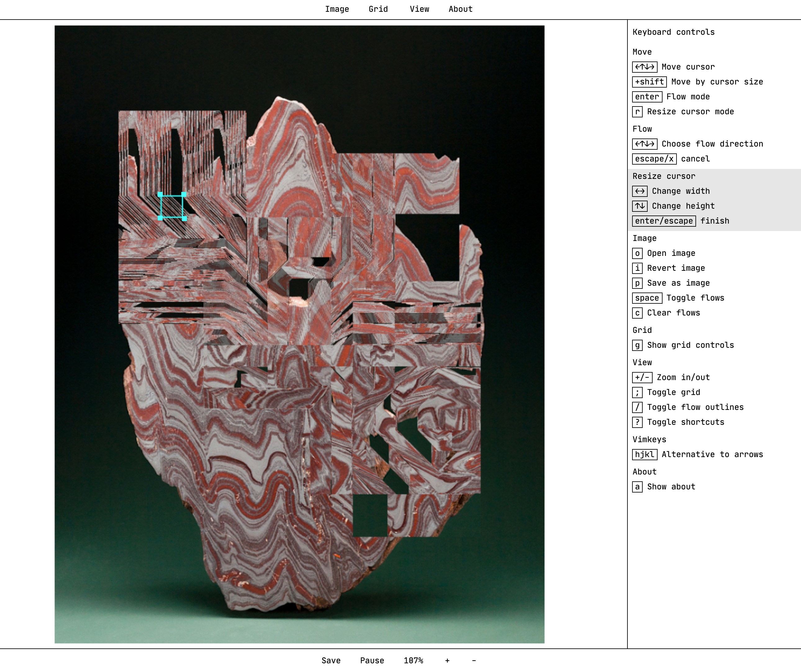Select the Change width arrows keycap

point(639,191)
